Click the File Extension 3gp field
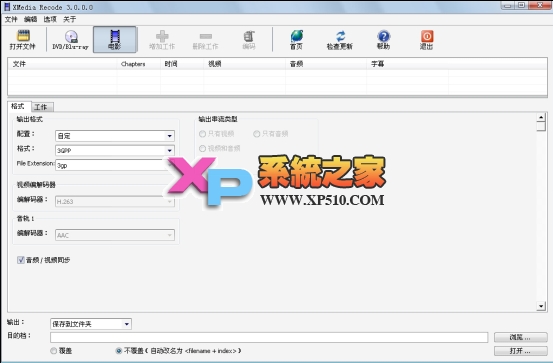This screenshot has height=363, width=553. (112, 165)
